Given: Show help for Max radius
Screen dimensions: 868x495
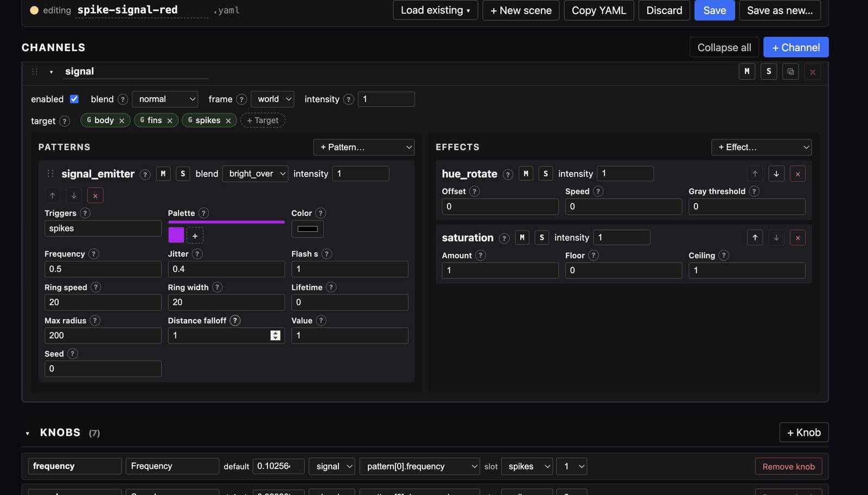Looking at the screenshot, I should pos(95,320).
